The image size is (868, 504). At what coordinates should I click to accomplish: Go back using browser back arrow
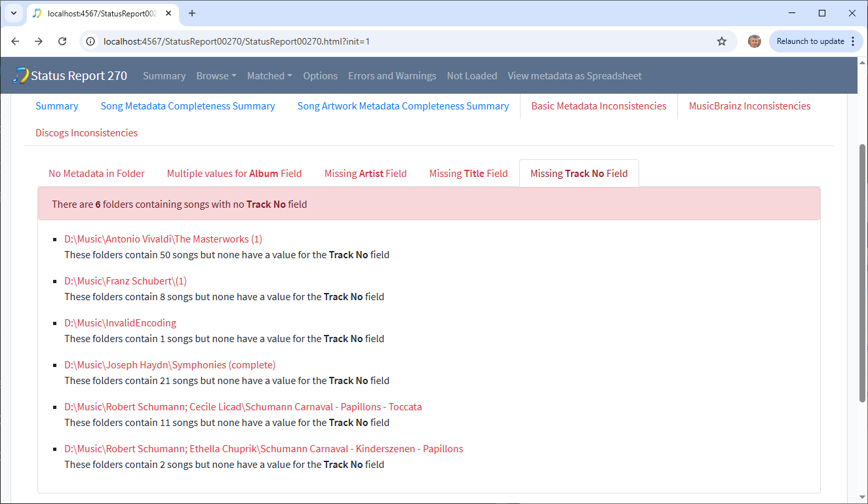[16, 41]
